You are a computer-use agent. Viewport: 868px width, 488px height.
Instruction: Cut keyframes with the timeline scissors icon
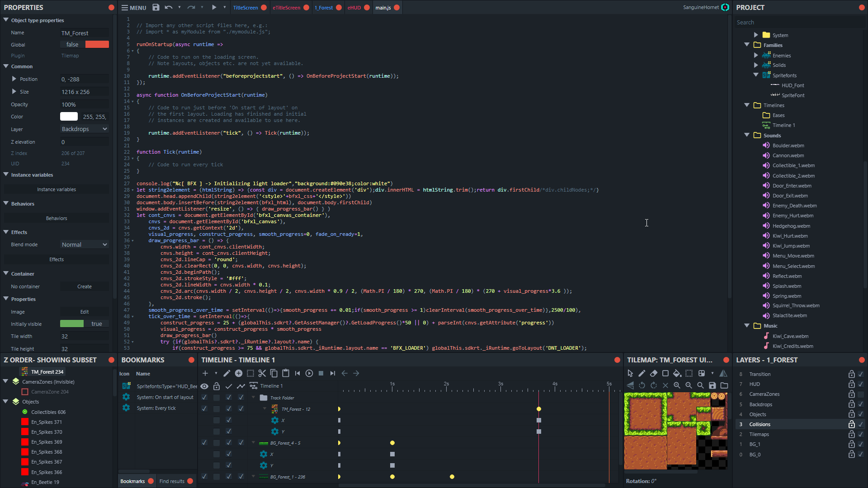pyautogui.click(x=262, y=373)
